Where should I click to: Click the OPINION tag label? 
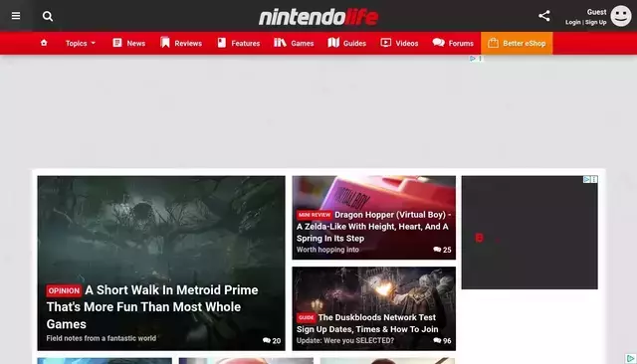pos(64,290)
